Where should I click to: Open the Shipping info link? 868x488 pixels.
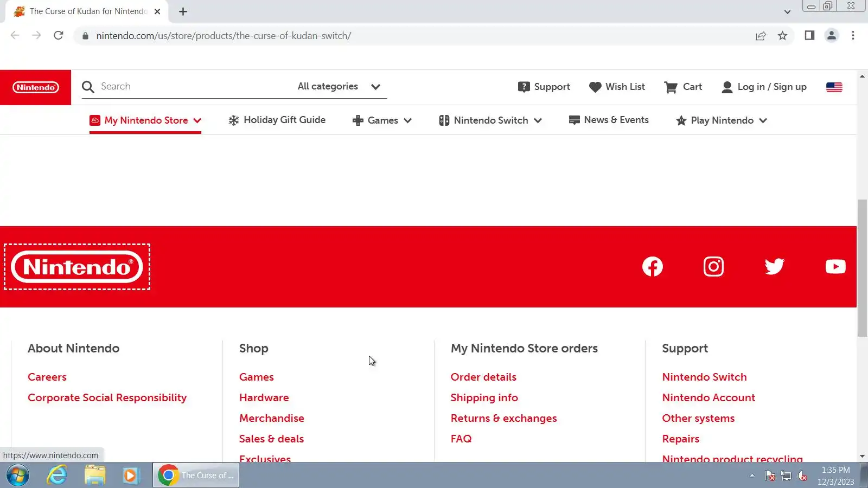(x=484, y=397)
